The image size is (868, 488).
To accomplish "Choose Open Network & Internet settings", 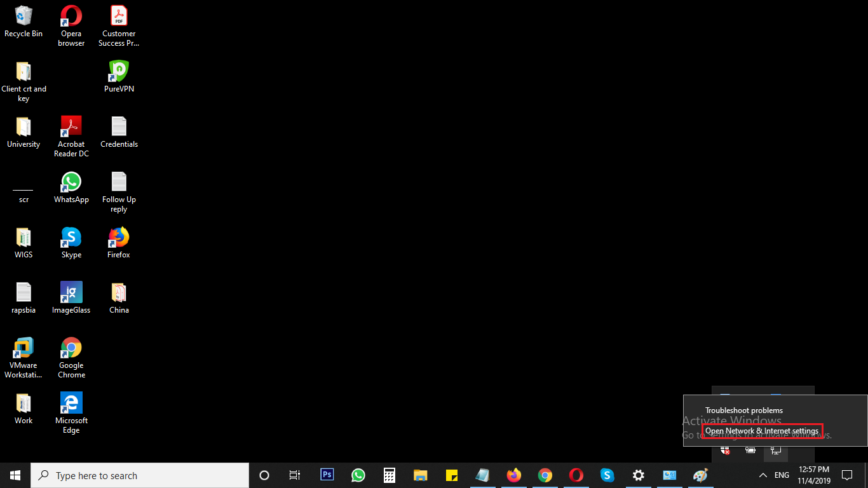I will (763, 431).
